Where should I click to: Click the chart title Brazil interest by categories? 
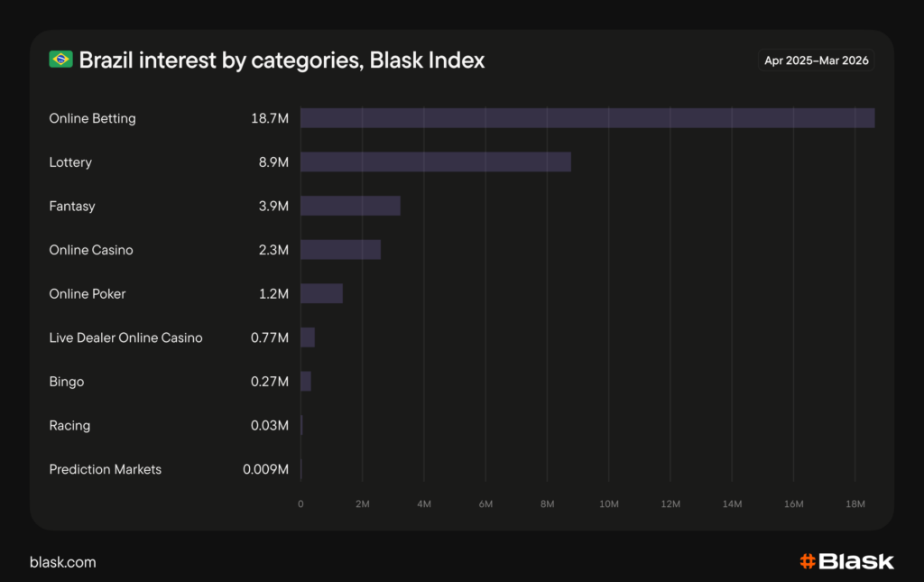tap(282, 60)
